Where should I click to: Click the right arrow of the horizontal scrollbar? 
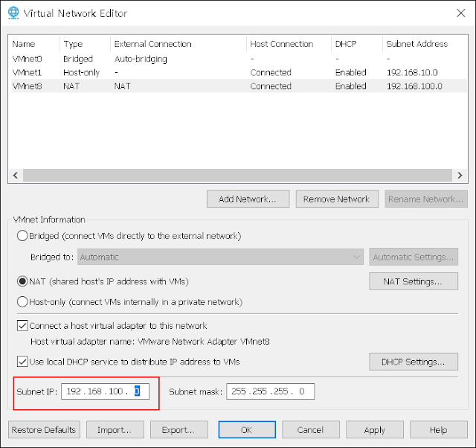(460, 175)
